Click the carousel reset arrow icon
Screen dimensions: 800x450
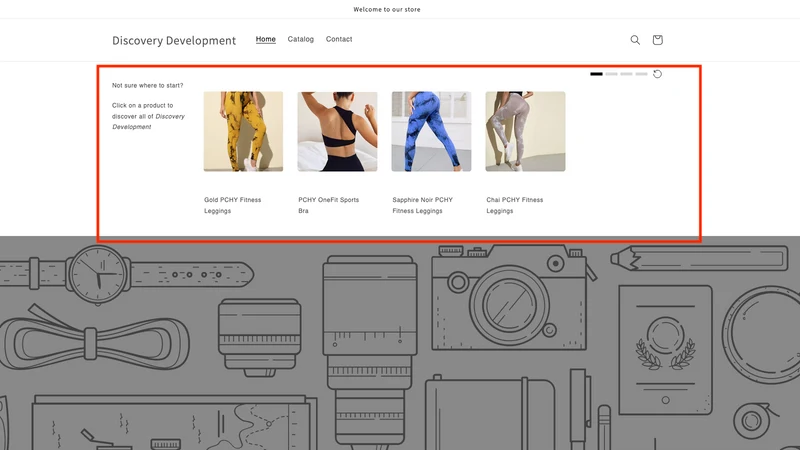tap(657, 74)
